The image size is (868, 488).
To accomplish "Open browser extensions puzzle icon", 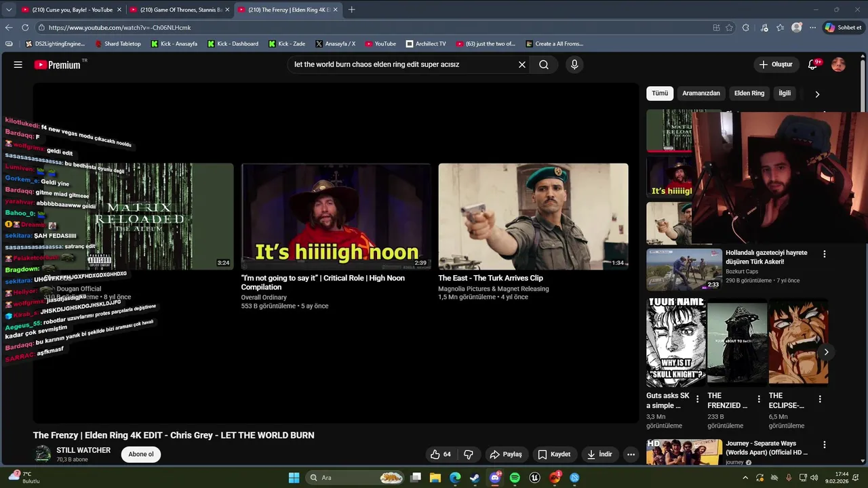I will (x=746, y=28).
